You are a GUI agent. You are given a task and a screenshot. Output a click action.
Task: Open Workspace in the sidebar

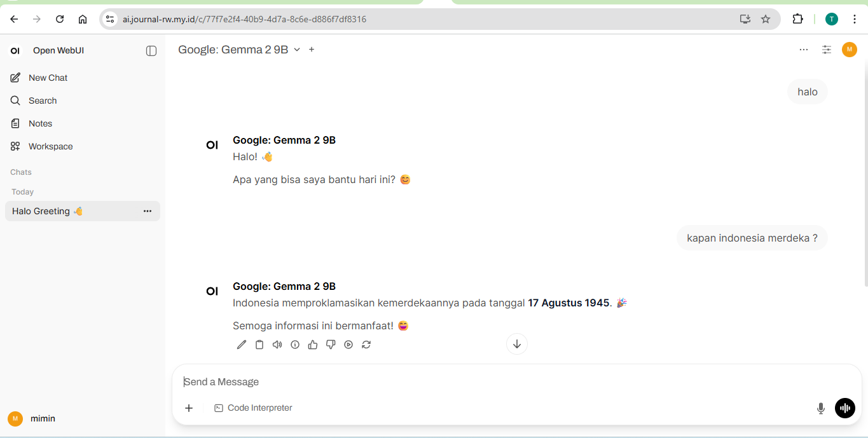pyautogui.click(x=50, y=146)
